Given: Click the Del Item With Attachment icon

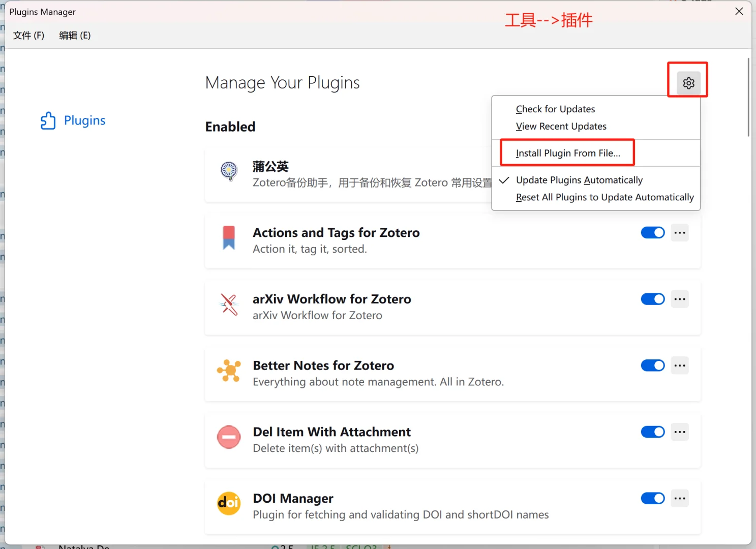Looking at the screenshot, I should coord(229,437).
